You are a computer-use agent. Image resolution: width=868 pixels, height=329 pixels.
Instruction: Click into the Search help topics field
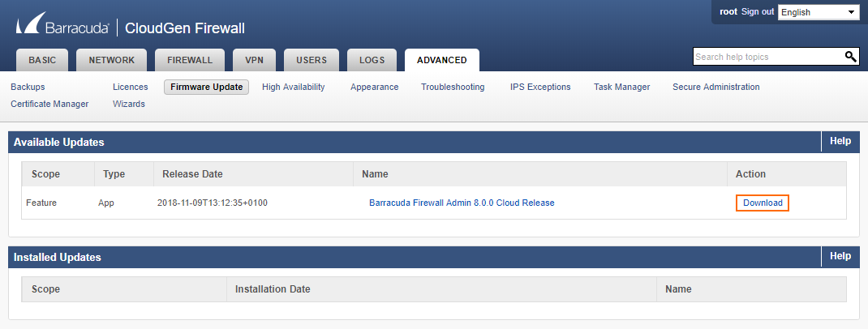tap(767, 57)
